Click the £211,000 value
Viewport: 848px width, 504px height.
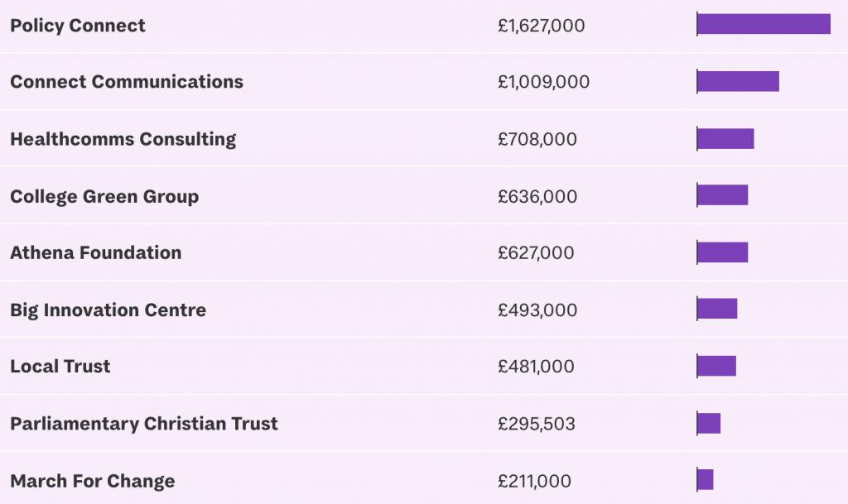[x=534, y=482]
